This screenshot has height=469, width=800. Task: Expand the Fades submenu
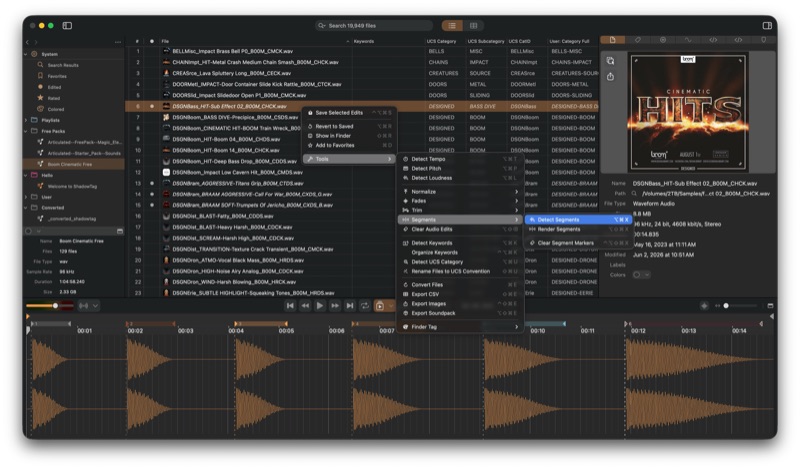pos(460,201)
